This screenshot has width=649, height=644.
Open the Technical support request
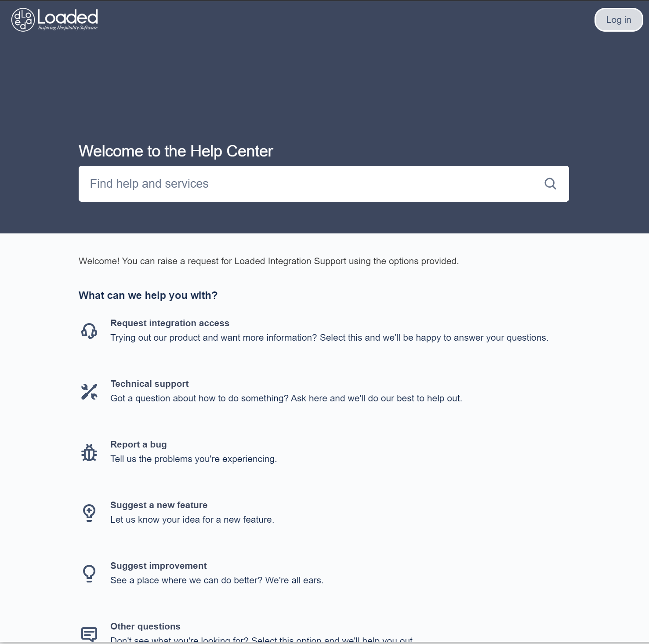pos(149,384)
